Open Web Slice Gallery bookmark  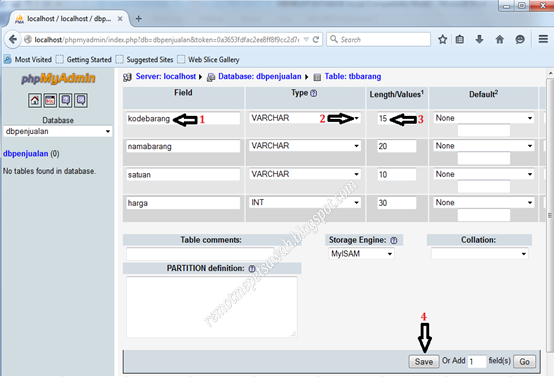(x=208, y=59)
